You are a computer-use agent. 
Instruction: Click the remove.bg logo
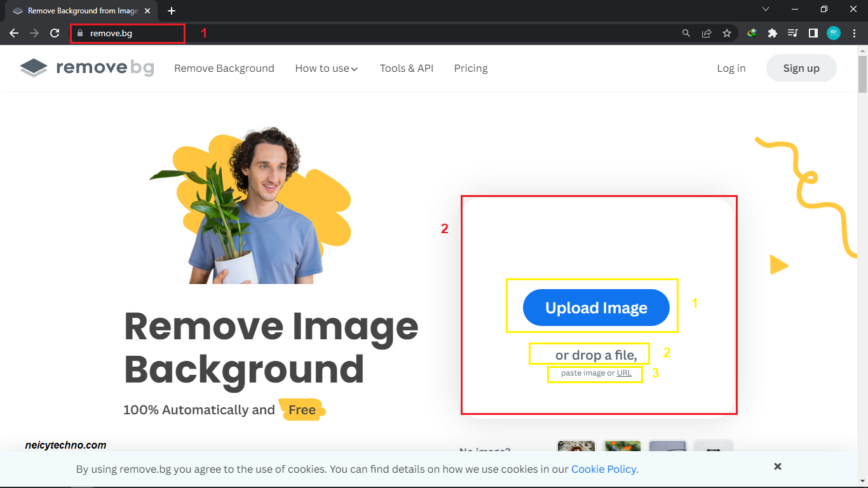click(x=87, y=68)
